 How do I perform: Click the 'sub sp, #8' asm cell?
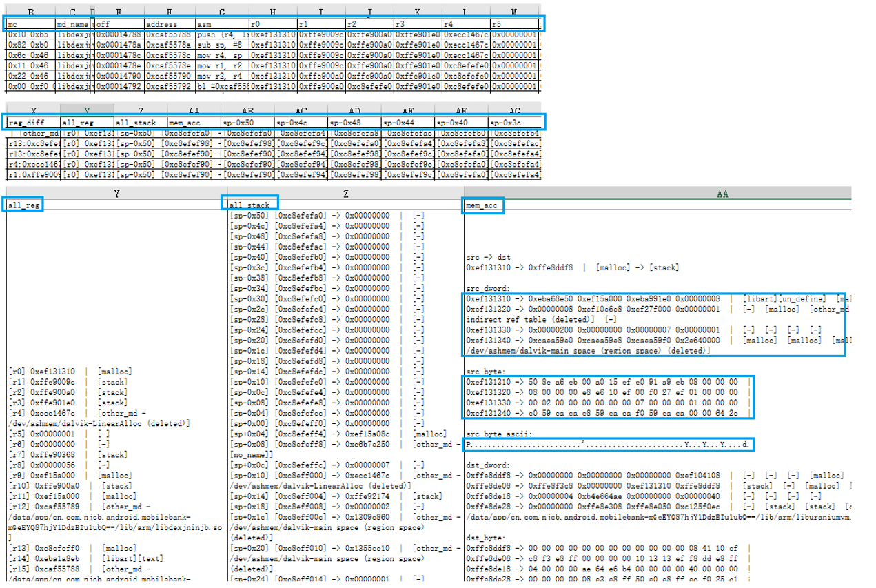click(x=222, y=44)
